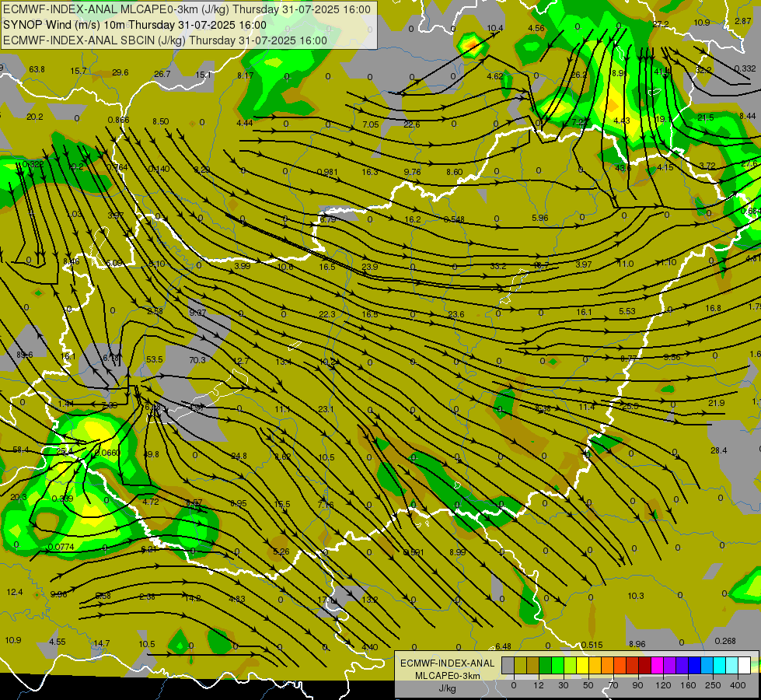
Task: Click the map value 0.866
Action: click(x=118, y=120)
